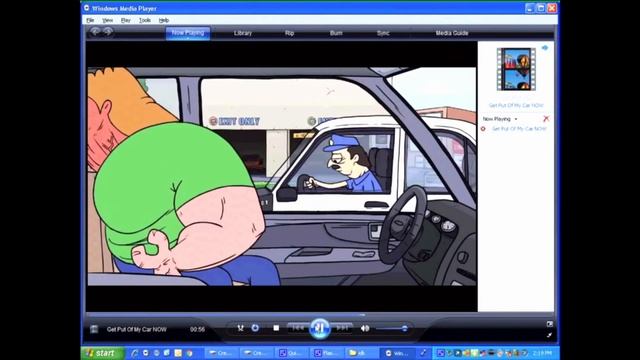Image resolution: width=640 pixels, height=360 pixels.
Task: Turn shuffle on in playback controls
Action: pyautogui.click(x=240, y=328)
